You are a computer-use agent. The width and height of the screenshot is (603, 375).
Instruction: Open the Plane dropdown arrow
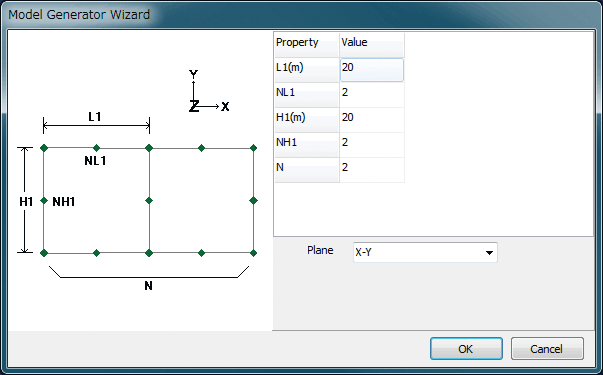(x=489, y=253)
